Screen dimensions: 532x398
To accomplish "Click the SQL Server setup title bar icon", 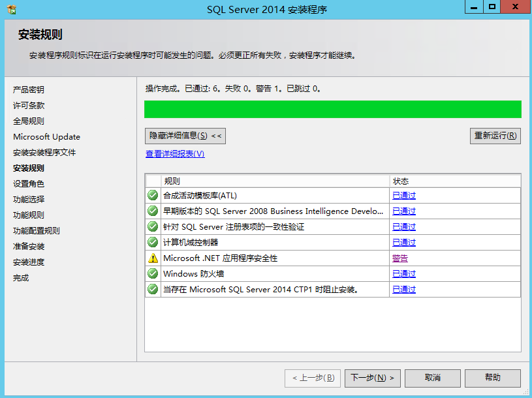I will (x=12, y=9).
